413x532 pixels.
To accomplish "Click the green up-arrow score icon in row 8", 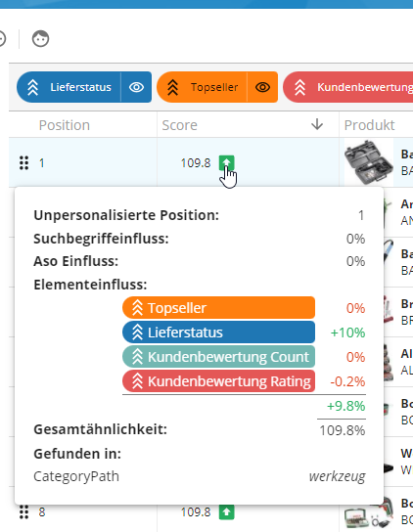I will (226, 512).
